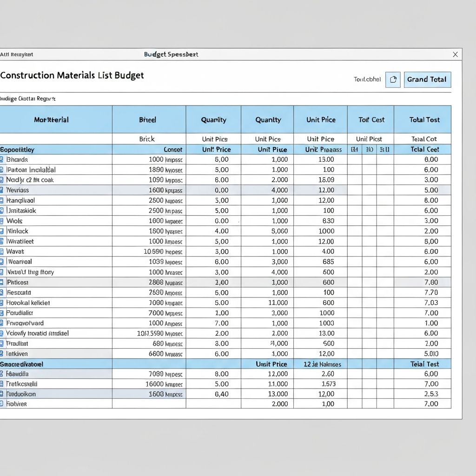Select the Porudialisr row icon
476x476 pixels.
coord(2,313)
